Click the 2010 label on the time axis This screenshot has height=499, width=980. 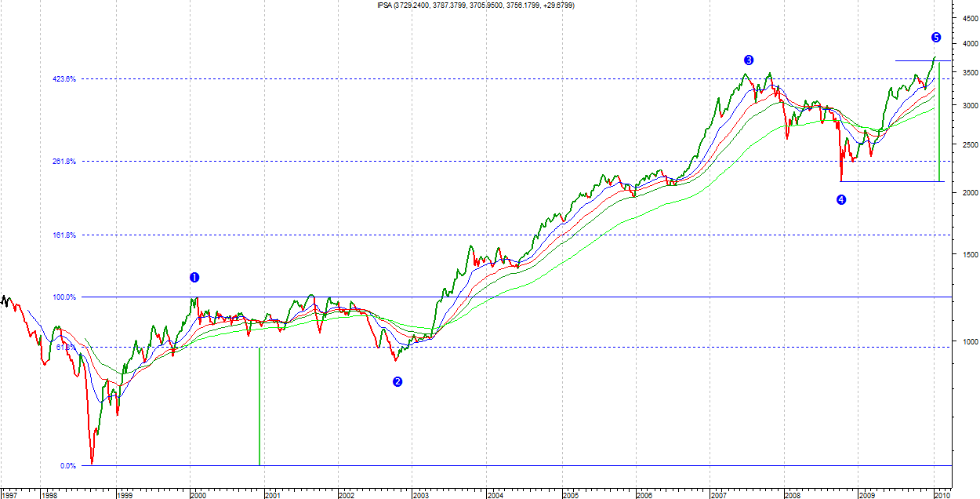point(942,495)
